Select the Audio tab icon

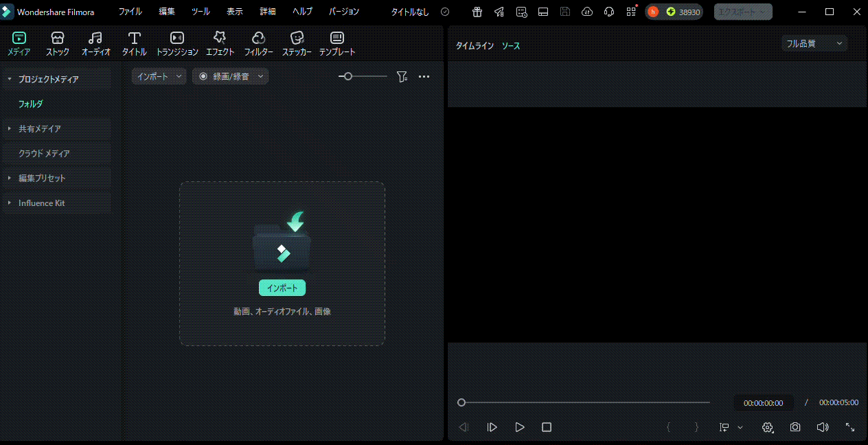click(95, 38)
